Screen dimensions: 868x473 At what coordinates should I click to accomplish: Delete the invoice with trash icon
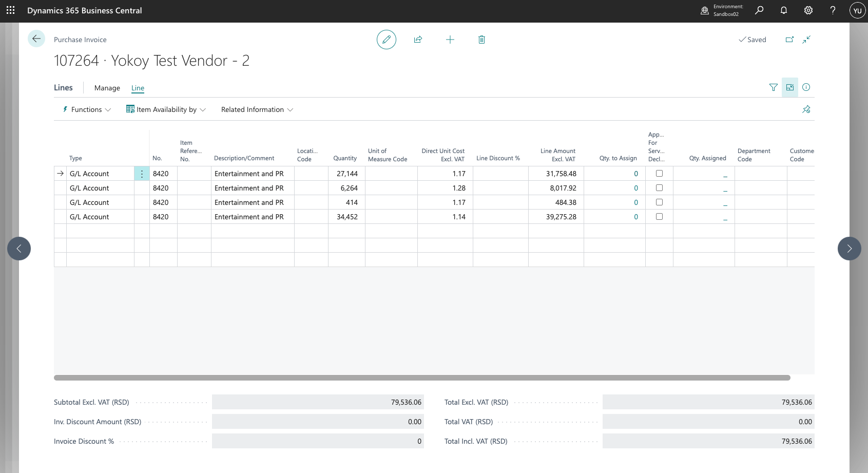coord(481,40)
